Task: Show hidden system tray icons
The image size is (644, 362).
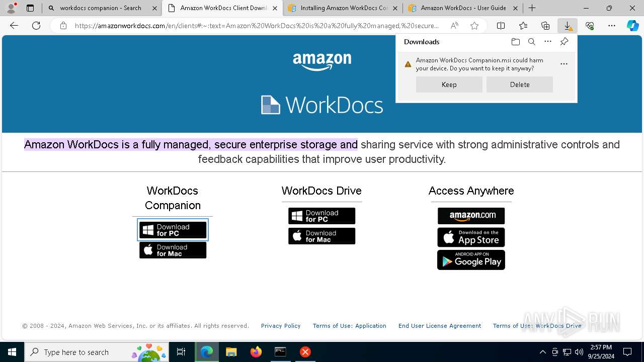Action: [x=542, y=352]
